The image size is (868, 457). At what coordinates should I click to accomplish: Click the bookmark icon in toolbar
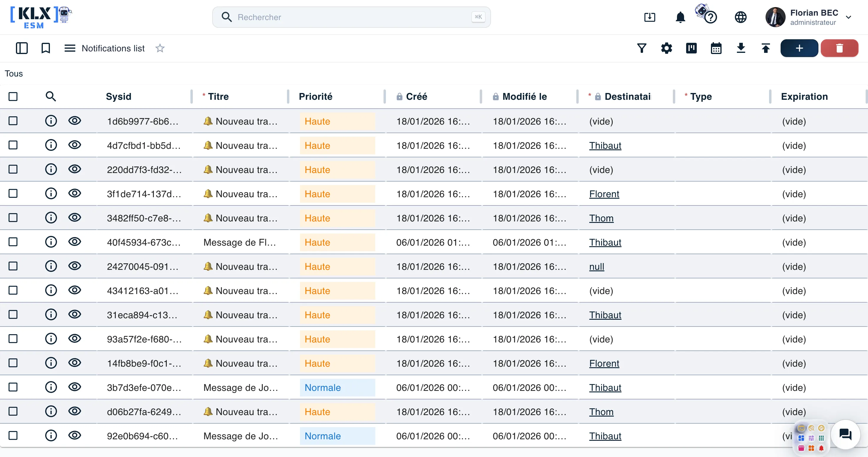45,48
